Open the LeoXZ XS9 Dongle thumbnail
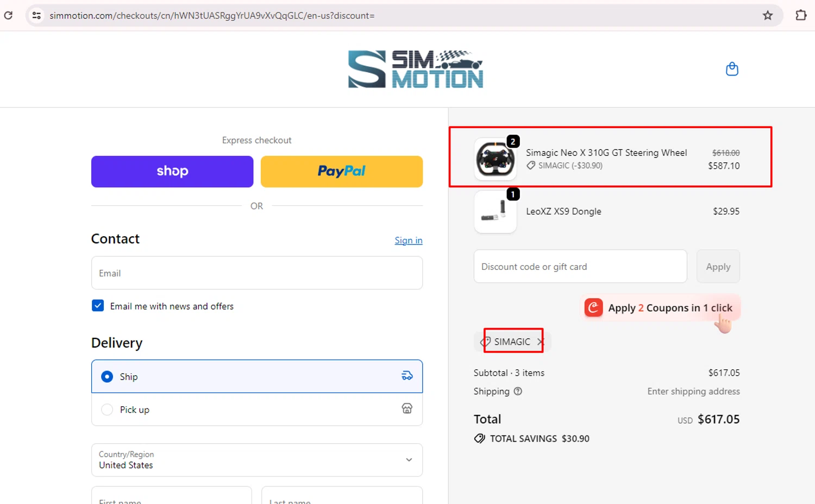This screenshot has height=504, width=815. pyautogui.click(x=495, y=212)
